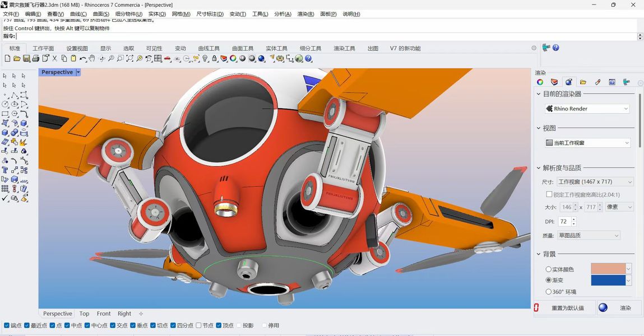
Task: Click the blue gradient color swatch
Action: [608, 281]
